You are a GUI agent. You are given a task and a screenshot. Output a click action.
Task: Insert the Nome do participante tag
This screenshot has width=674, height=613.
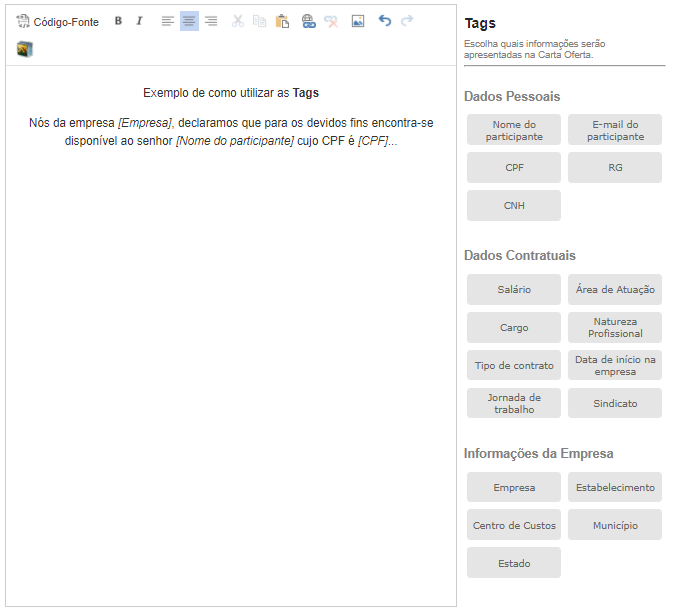pos(514,130)
